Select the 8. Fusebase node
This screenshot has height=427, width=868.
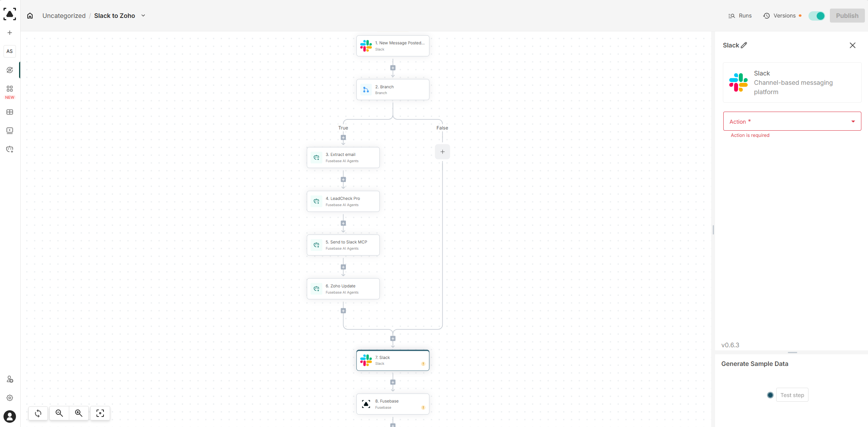(393, 404)
